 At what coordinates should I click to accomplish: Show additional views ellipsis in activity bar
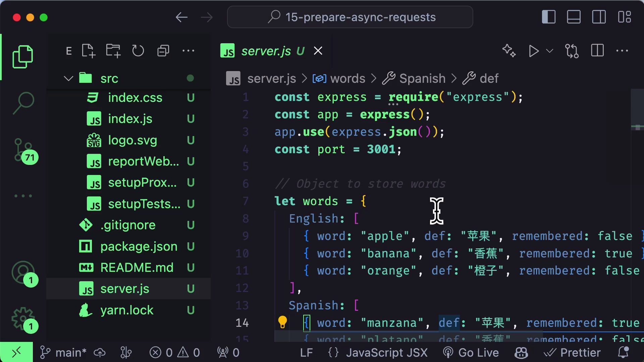tap(23, 196)
